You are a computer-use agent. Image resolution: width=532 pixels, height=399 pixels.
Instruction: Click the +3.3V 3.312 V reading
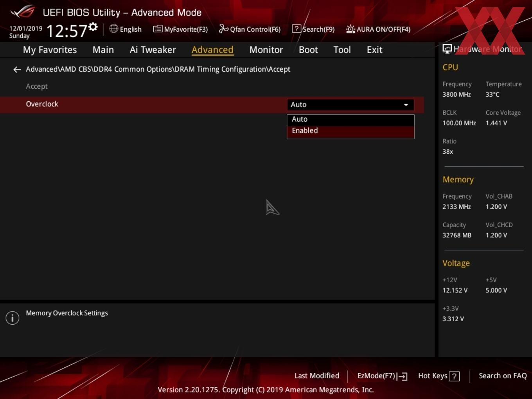click(x=453, y=319)
